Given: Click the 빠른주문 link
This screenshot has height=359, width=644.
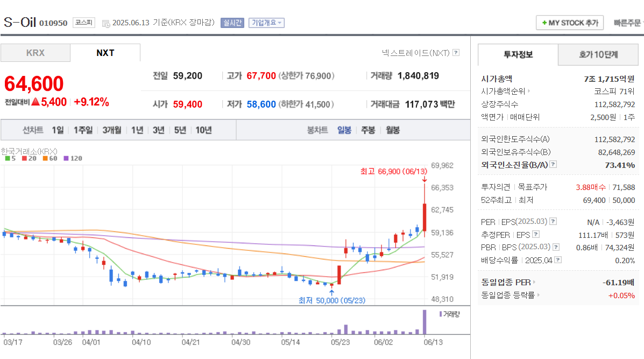Looking at the screenshot, I should (627, 23).
